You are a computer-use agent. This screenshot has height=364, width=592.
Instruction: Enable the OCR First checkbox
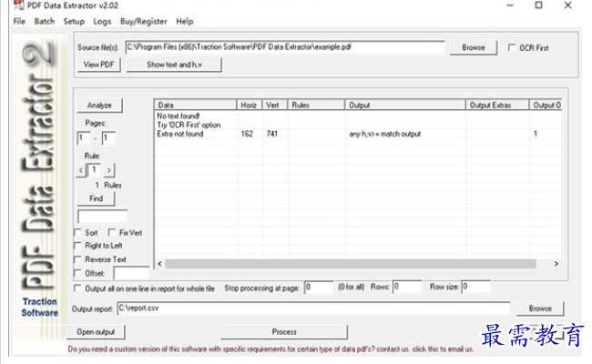coord(512,47)
